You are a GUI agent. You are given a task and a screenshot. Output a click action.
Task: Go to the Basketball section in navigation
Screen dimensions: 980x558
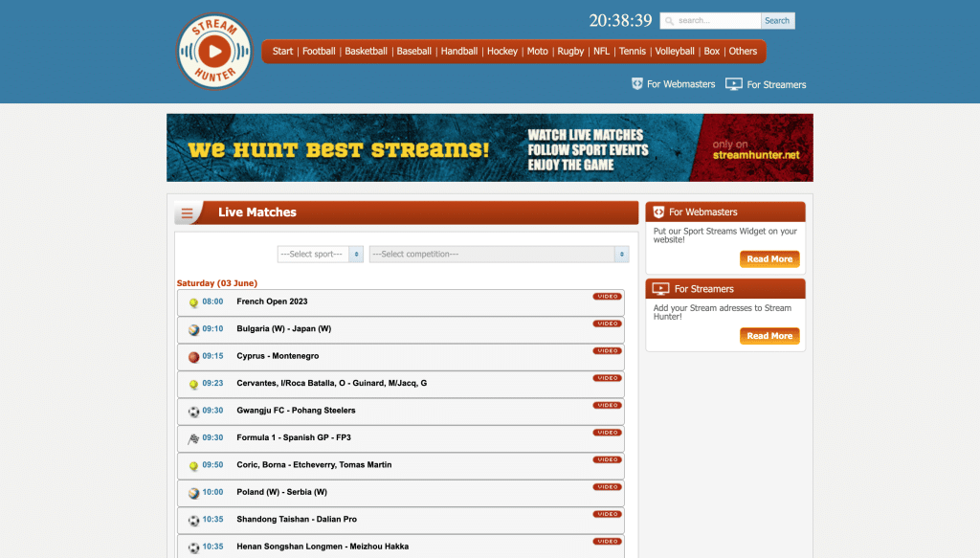click(366, 52)
